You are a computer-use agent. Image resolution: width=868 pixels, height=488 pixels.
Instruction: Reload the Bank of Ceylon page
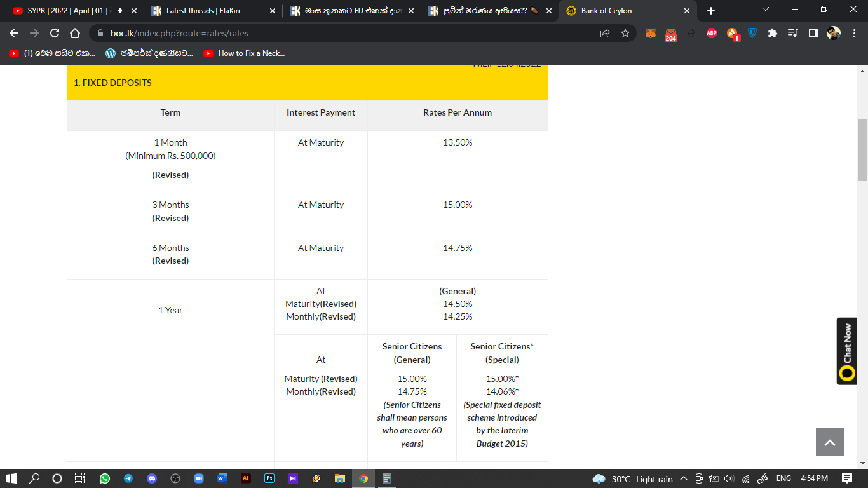tap(55, 33)
